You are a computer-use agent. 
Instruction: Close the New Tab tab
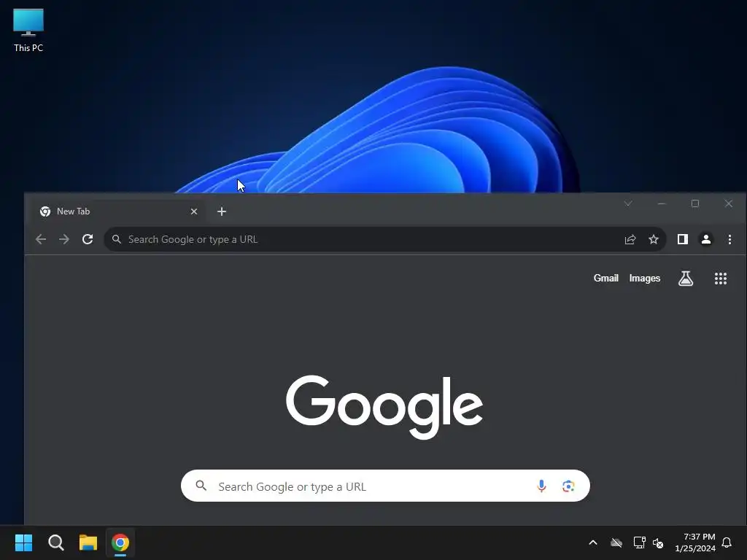pyautogui.click(x=194, y=211)
